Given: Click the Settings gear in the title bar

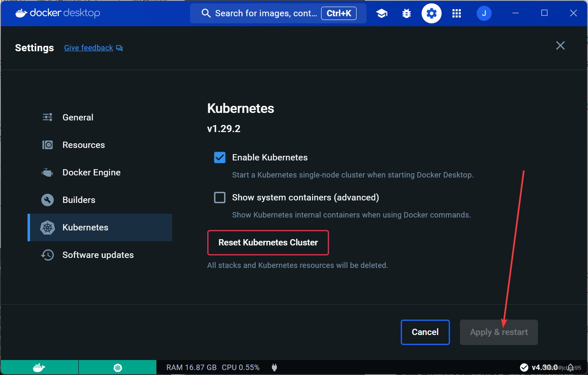Looking at the screenshot, I should tap(431, 13).
